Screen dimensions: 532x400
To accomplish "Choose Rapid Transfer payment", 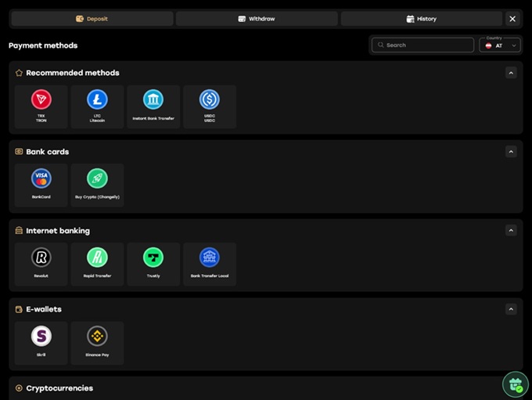I will tap(97, 264).
